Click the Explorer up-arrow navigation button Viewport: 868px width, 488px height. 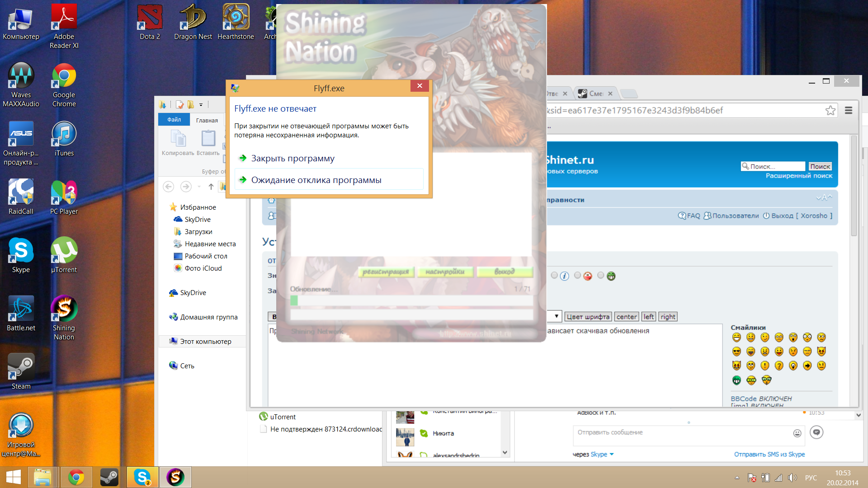211,187
